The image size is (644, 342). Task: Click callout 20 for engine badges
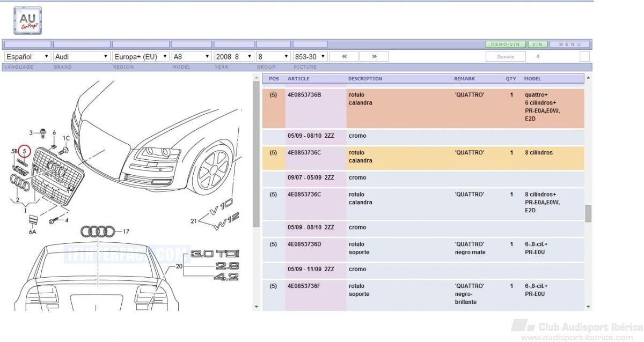tap(179, 266)
